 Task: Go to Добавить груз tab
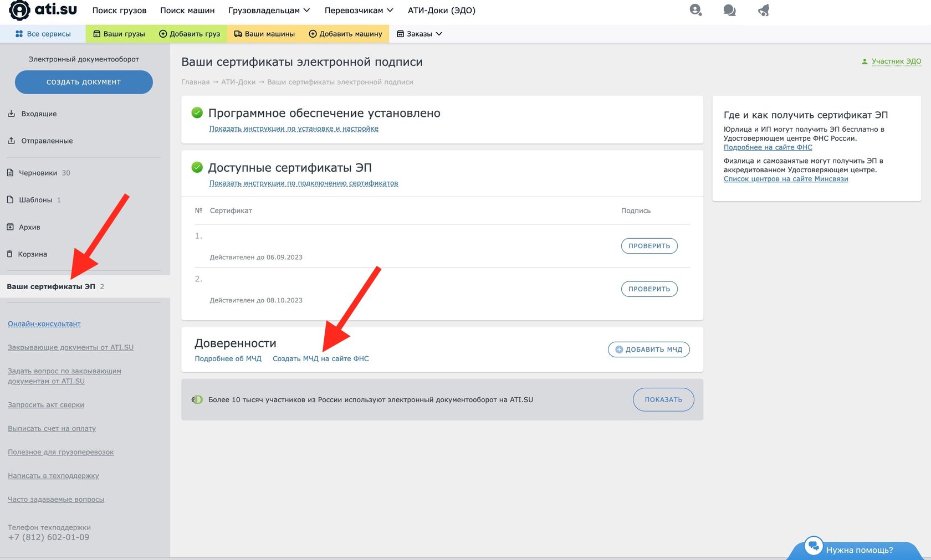click(x=190, y=34)
